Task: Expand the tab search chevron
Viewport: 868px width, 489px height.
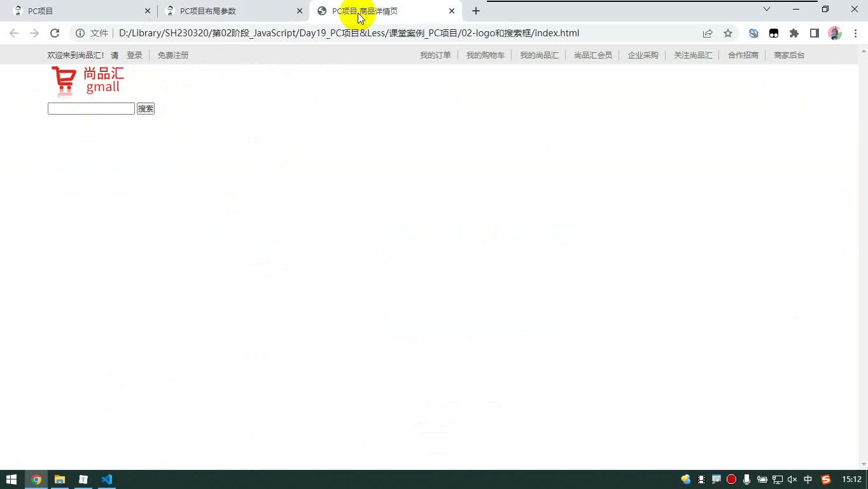Action: (767, 9)
